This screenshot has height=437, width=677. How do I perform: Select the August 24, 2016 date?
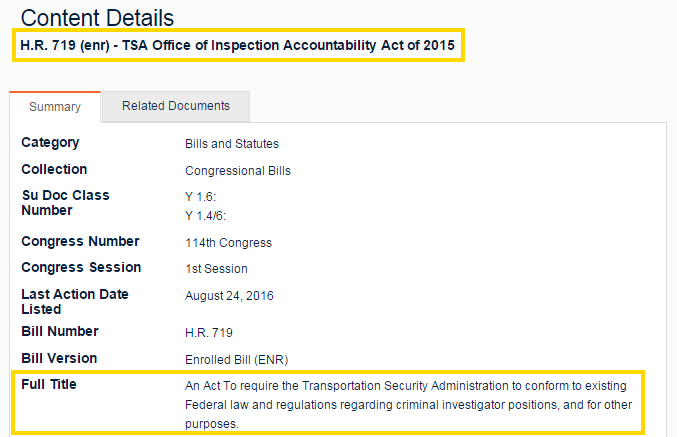229,295
